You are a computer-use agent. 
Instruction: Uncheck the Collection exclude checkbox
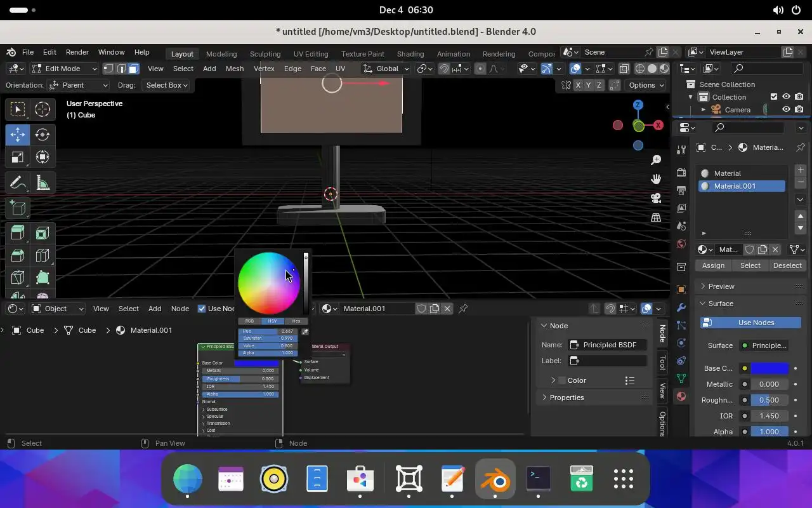click(774, 97)
